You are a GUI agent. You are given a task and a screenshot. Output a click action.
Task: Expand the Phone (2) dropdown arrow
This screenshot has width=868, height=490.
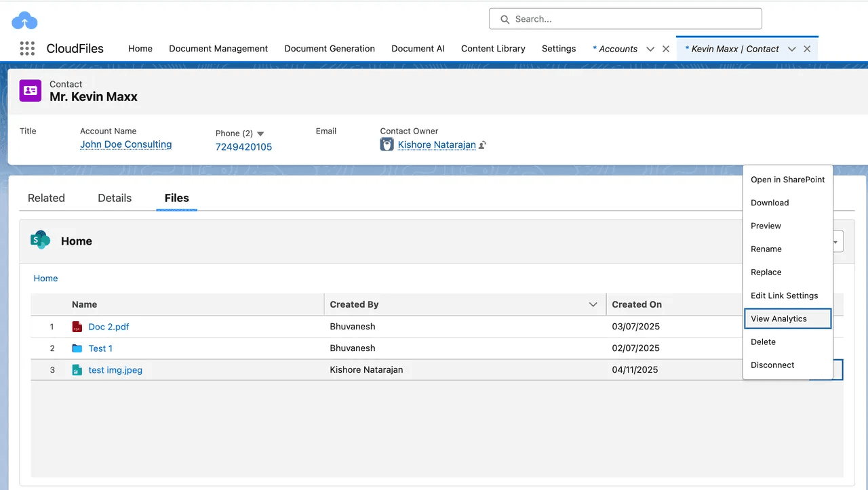click(x=260, y=133)
